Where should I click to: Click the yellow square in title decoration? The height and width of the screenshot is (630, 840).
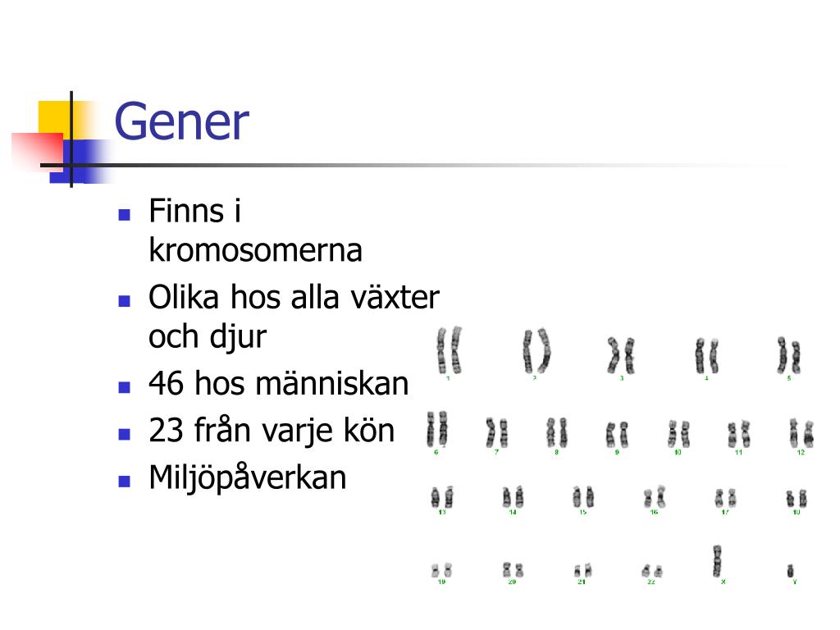click(x=57, y=121)
